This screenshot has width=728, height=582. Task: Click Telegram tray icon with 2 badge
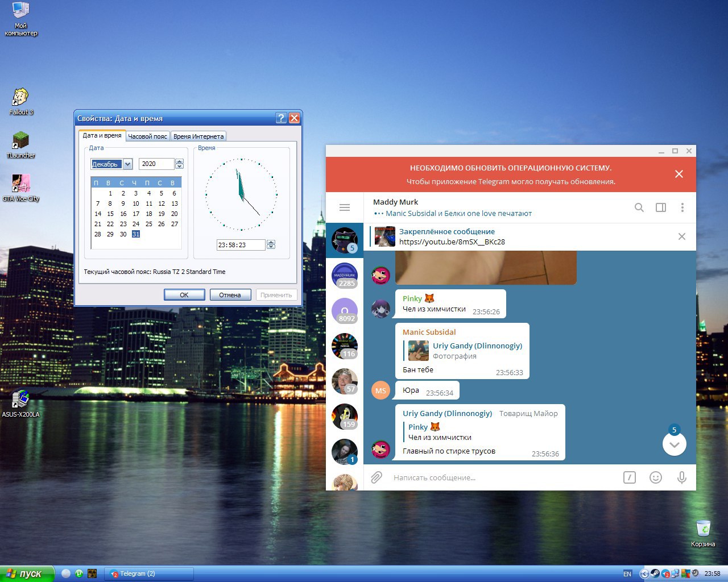point(665,573)
